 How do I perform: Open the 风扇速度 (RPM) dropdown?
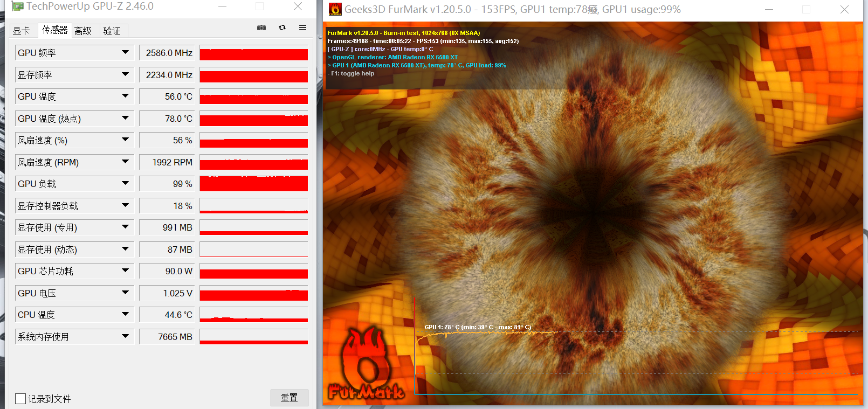click(x=125, y=162)
